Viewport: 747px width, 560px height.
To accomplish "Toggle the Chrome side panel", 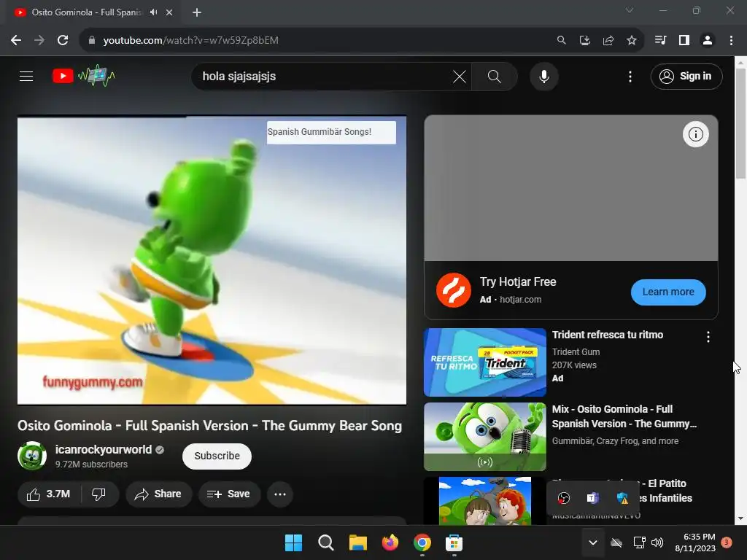I will tap(684, 41).
